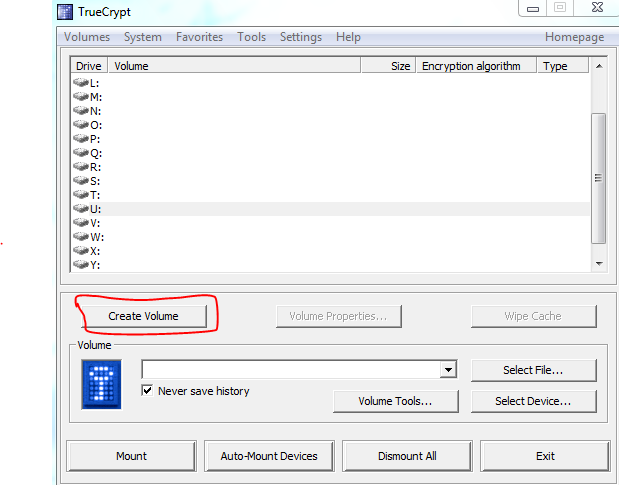619x485 pixels.
Task: Select the T: drive icon
Action: (x=81, y=195)
